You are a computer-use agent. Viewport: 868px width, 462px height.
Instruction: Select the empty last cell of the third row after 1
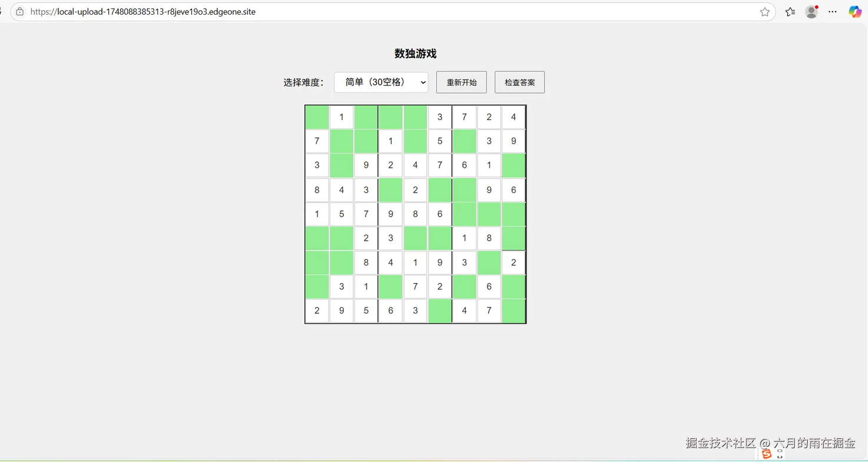[513, 165]
